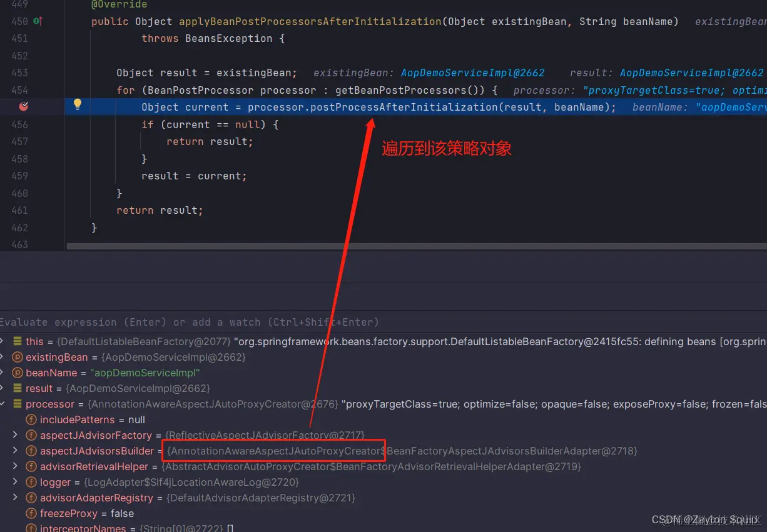Screen dimensions: 767x532
Task: Expand the aspectJAdvisorFactory node
Action: 16,435
